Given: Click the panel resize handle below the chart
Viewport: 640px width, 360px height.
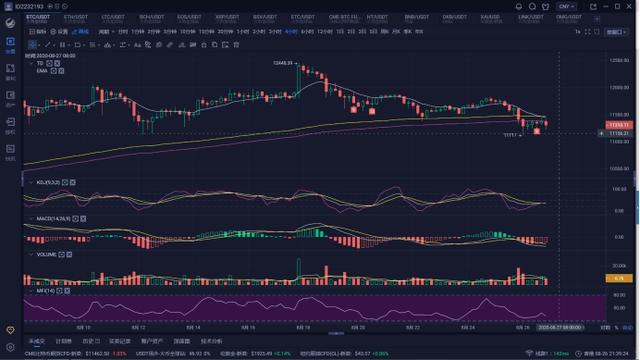Looking at the screenshot, I should pos(336,333).
